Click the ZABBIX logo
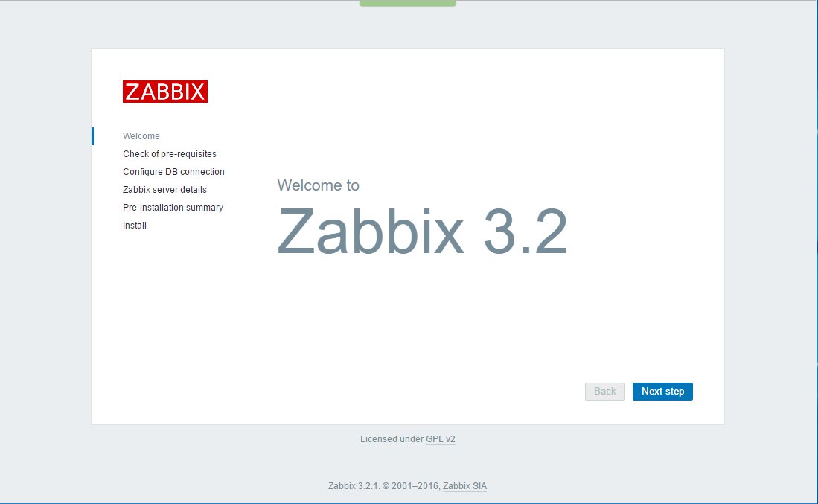 164,92
